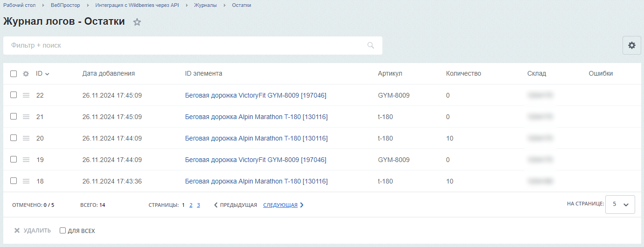Open Alpin Marathon T-180 link in row 21

click(256, 117)
